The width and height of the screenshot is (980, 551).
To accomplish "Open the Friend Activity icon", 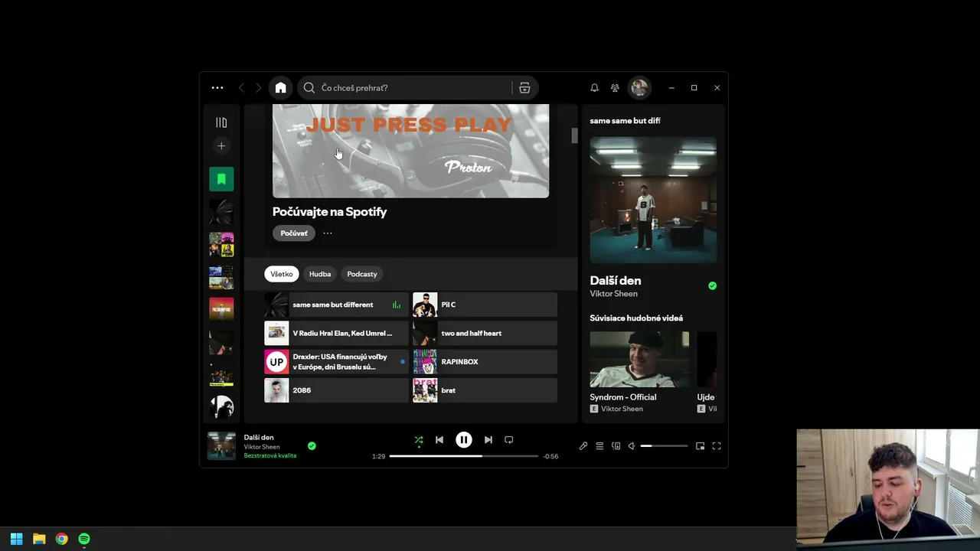I will click(615, 88).
